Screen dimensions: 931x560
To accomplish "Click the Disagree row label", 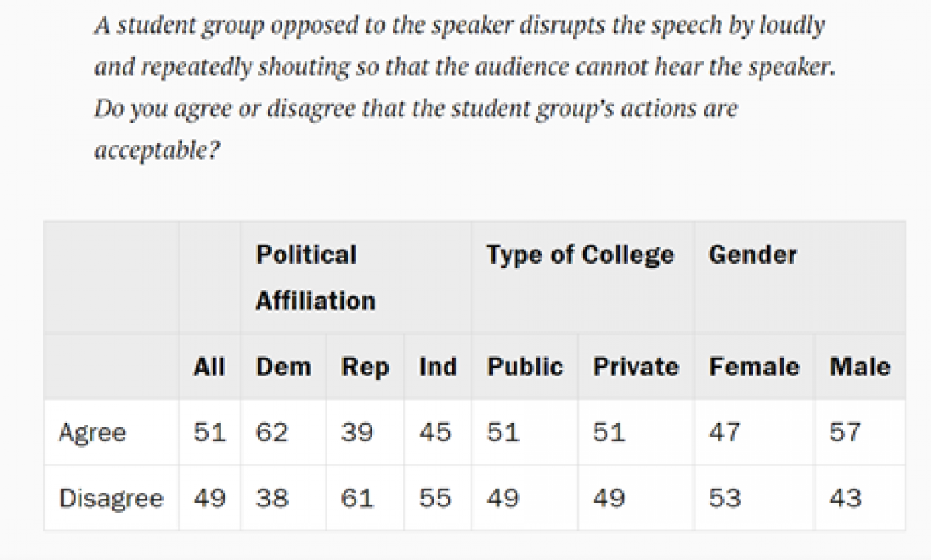I will (x=111, y=498).
